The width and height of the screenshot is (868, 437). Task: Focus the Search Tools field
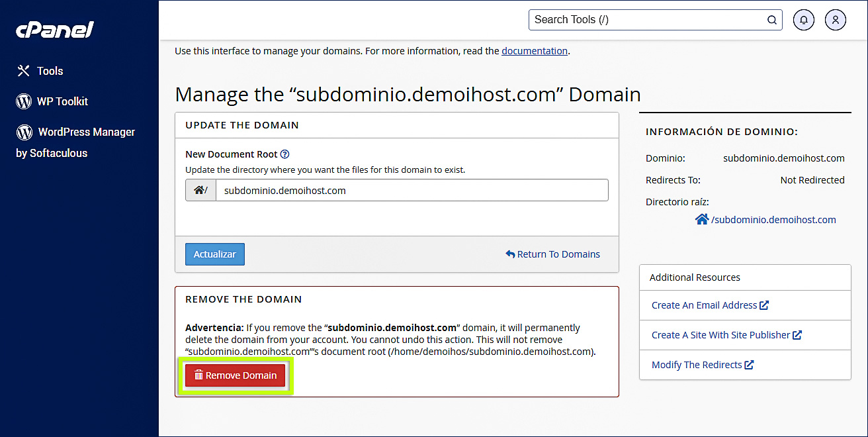coord(655,20)
